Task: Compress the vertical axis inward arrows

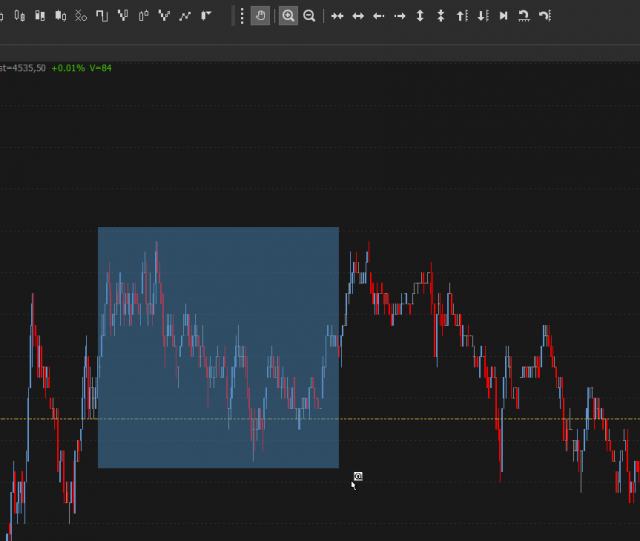Action: point(441,16)
